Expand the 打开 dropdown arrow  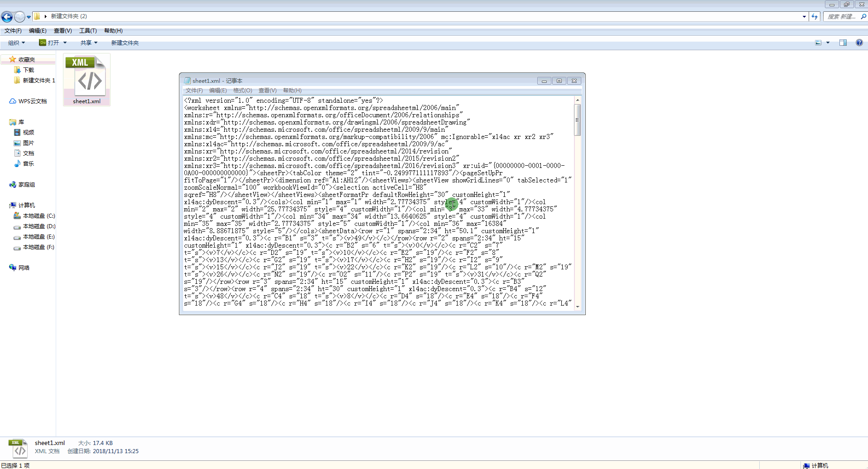click(x=65, y=43)
